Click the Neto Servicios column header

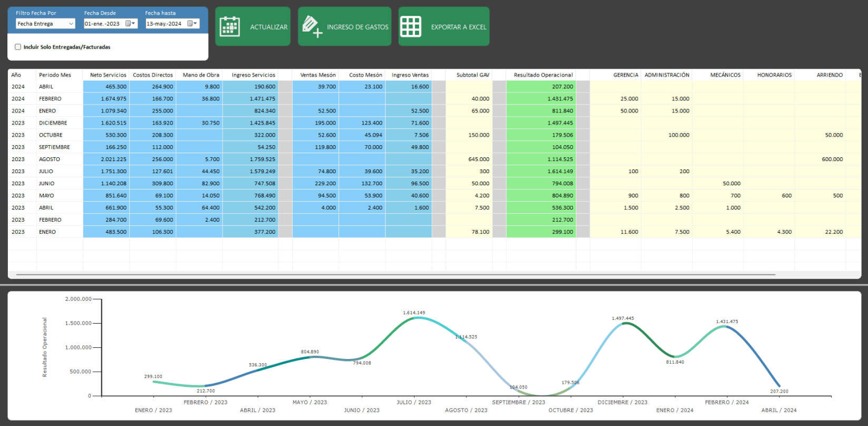point(108,75)
